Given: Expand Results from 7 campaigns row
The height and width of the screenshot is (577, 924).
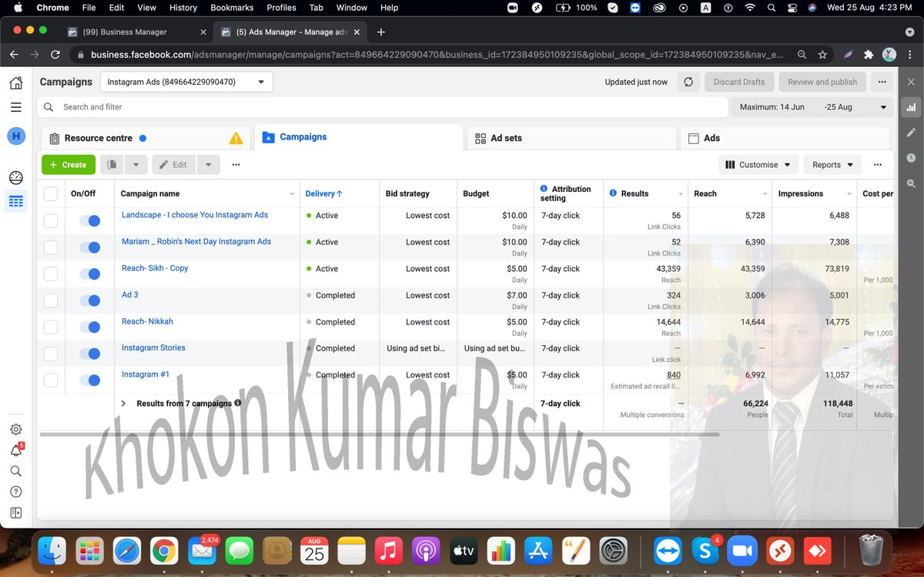Looking at the screenshot, I should pyautogui.click(x=123, y=403).
